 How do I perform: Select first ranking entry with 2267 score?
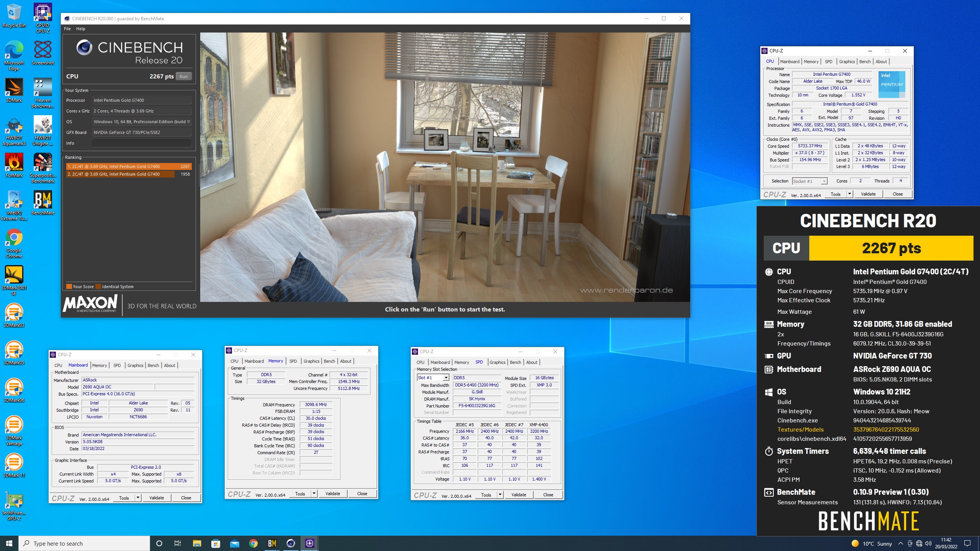coord(129,166)
